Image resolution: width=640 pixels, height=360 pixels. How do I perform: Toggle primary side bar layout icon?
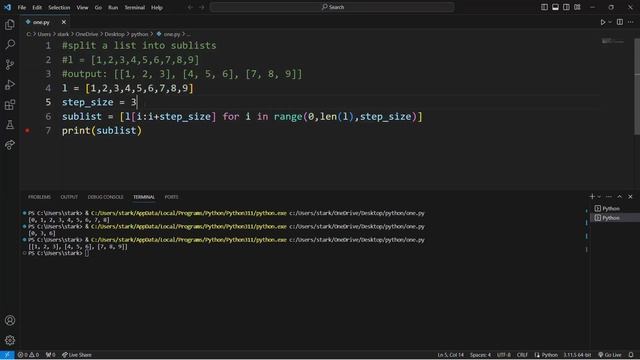coord(544,7)
